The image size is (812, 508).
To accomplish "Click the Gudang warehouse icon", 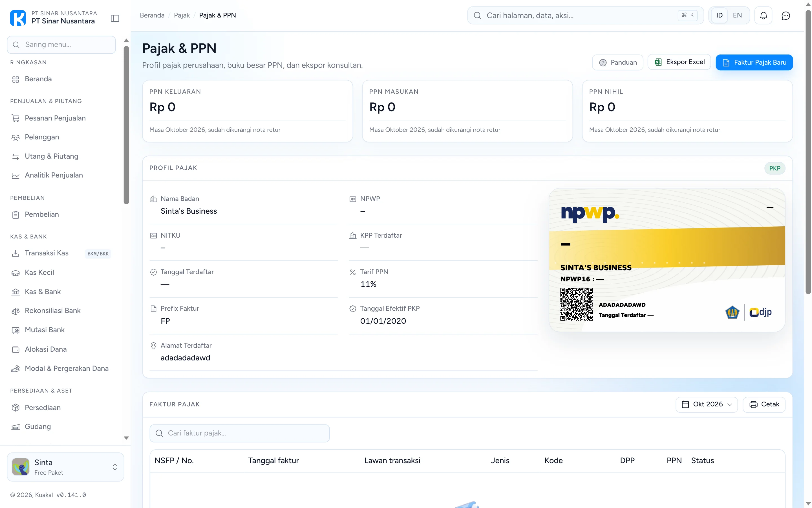I will click(16, 427).
